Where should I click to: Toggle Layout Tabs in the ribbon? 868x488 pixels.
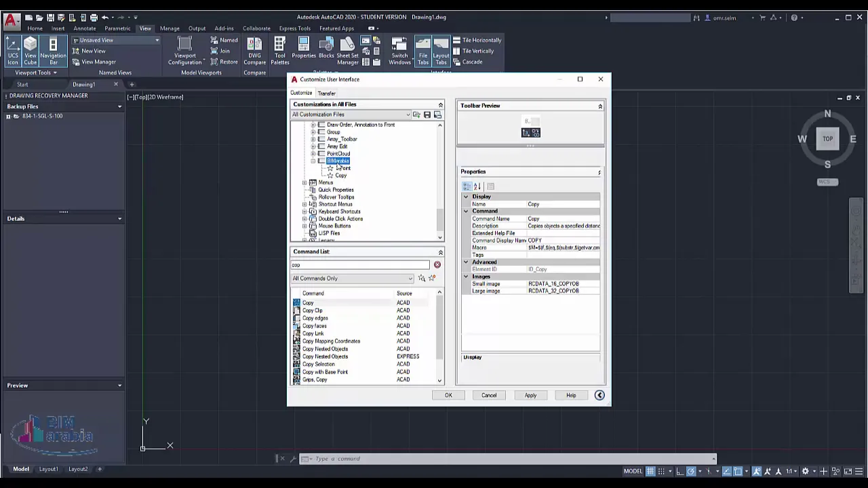coord(441,52)
